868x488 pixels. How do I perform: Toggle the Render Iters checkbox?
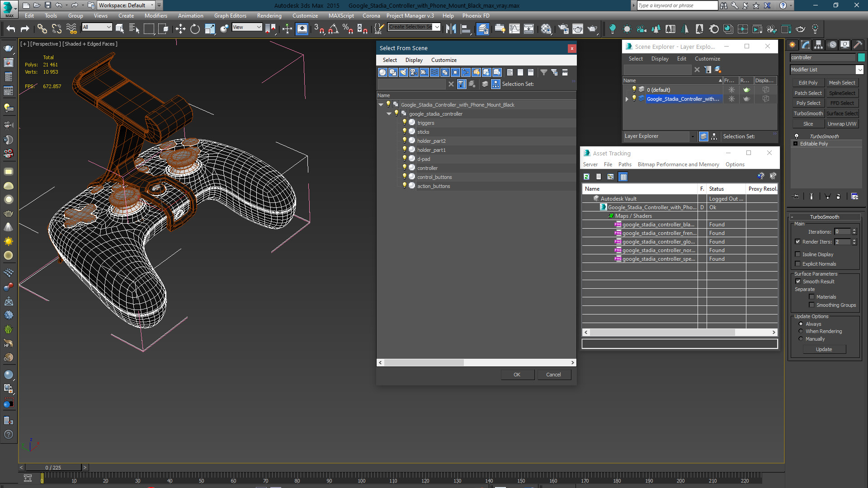tap(798, 242)
